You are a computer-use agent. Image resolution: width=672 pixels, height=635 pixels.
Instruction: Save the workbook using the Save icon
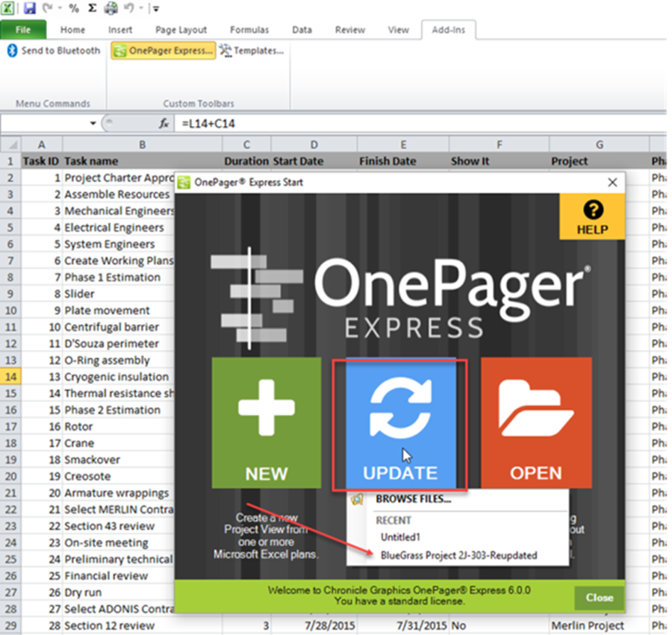point(29,8)
